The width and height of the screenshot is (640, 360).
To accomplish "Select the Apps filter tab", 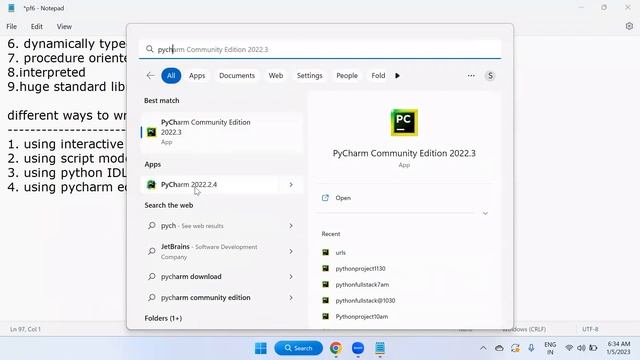I will pyautogui.click(x=197, y=76).
